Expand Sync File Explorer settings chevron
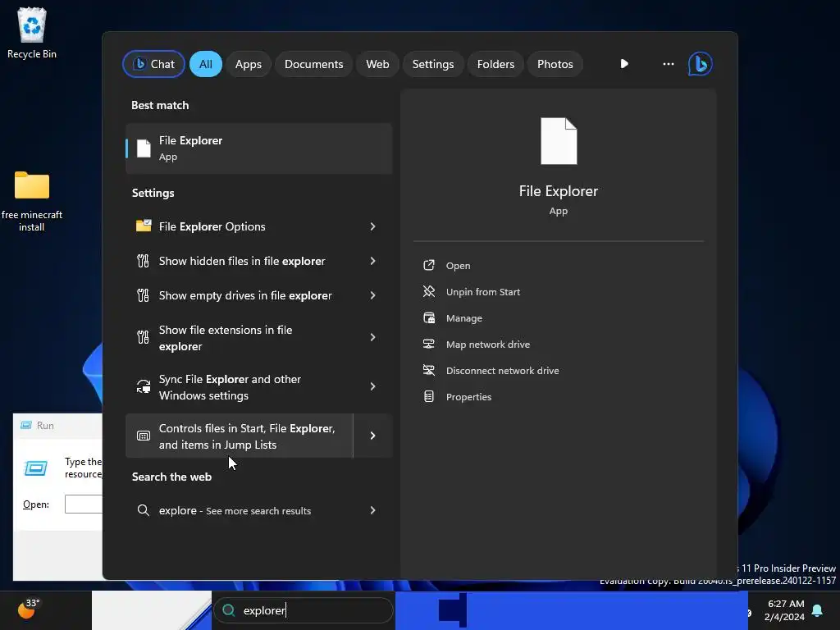 373,387
